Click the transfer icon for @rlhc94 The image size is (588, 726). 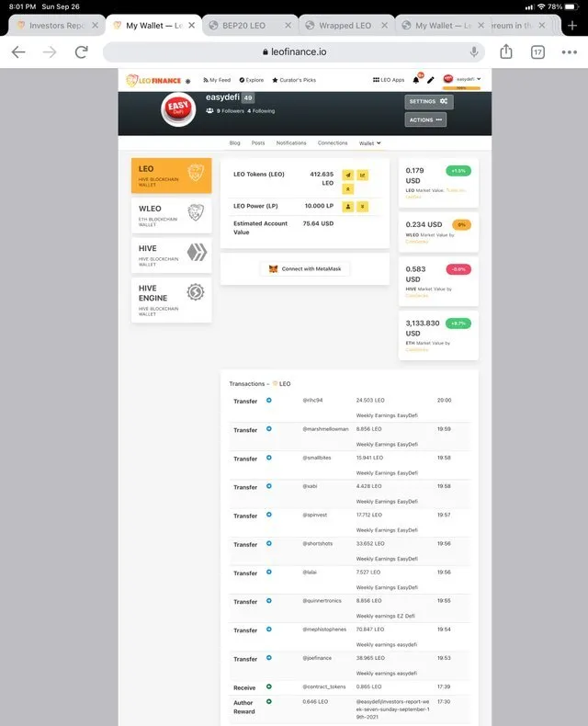[268, 400]
